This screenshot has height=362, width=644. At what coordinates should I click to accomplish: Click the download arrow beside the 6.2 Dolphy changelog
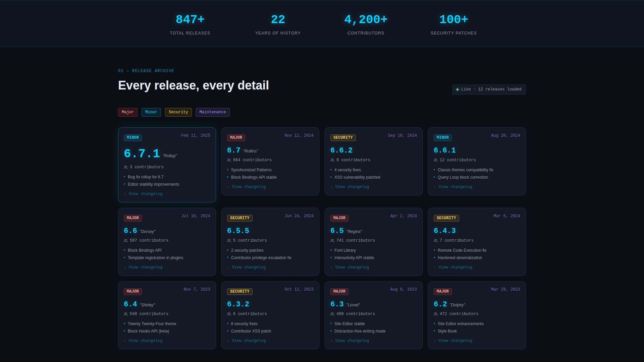click(435, 341)
